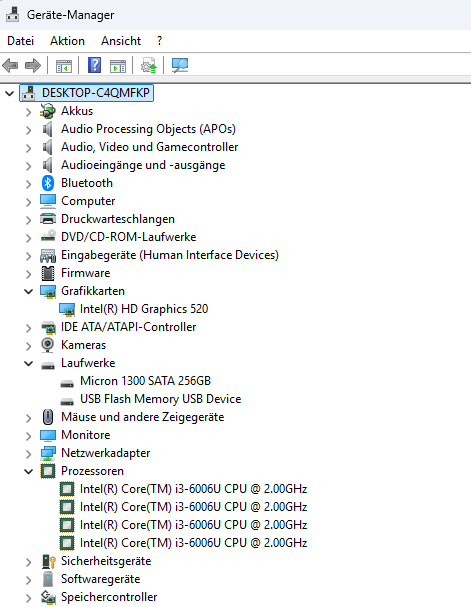Select USB Flash Memory USB Device
Image resolution: width=471 pixels, height=607 pixels.
click(161, 399)
